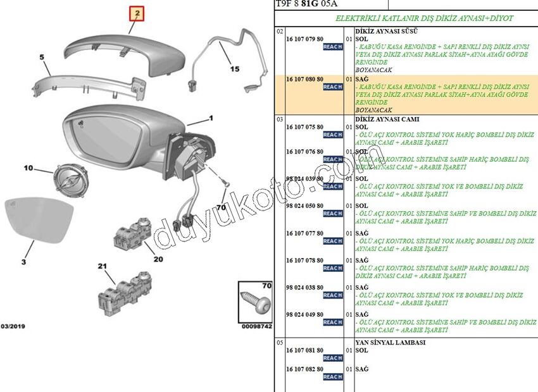Click the T9F 8 81G 05A catalog code
This screenshot has height=392, width=538.
point(306,4)
